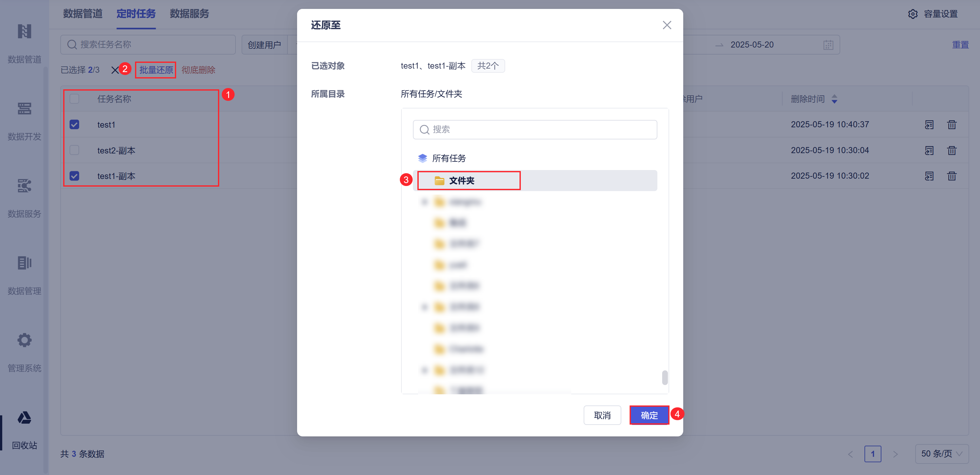Sort by 删除时间 column arrows

click(x=834, y=99)
